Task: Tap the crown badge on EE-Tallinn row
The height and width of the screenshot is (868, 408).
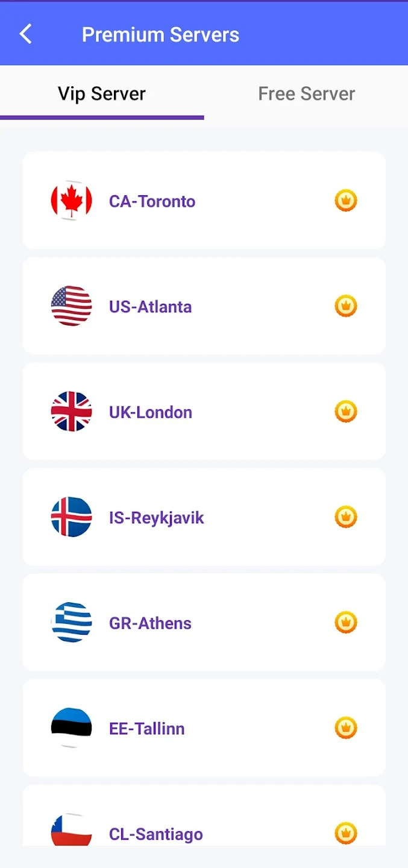Action: (345, 728)
